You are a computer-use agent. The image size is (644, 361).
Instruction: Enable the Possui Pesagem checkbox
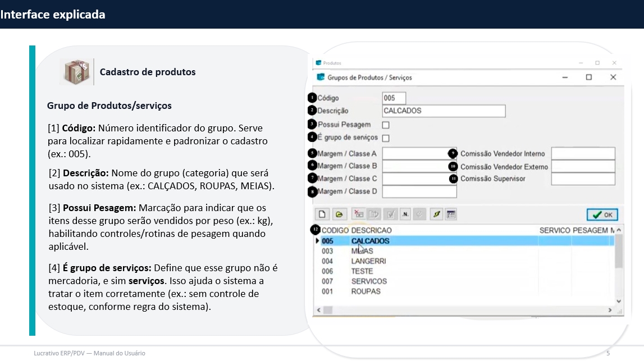(x=386, y=125)
